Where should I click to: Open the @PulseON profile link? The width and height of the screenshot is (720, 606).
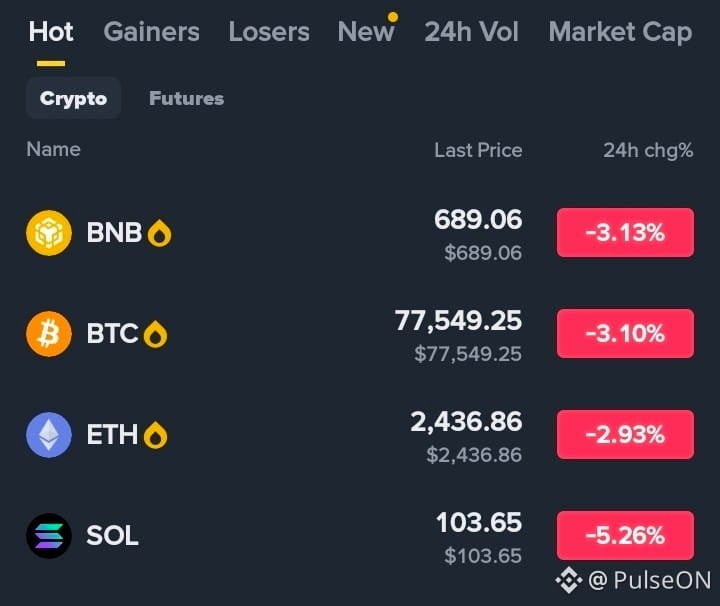649,580
